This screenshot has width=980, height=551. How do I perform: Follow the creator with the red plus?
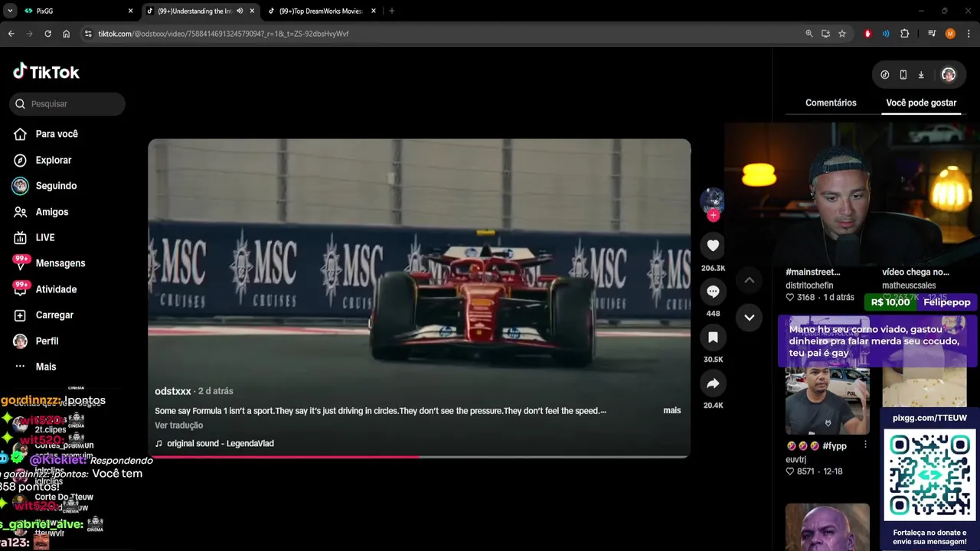click(713, 216)
